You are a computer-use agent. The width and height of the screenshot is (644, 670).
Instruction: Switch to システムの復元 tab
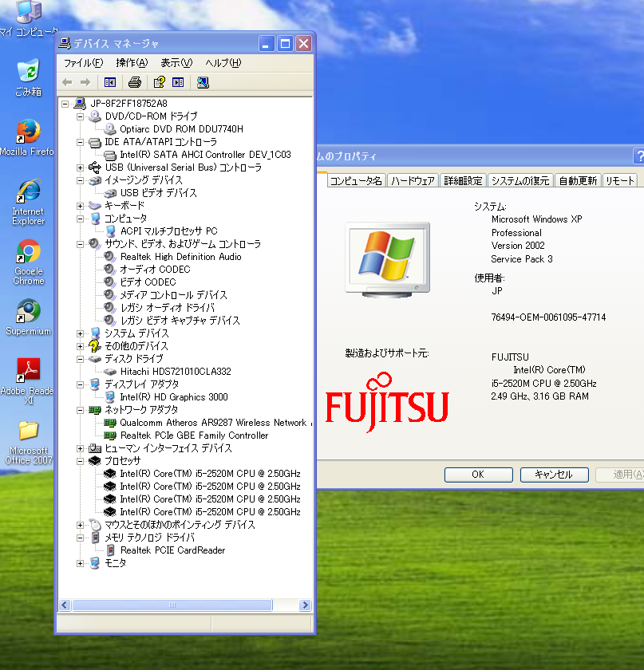520,181
